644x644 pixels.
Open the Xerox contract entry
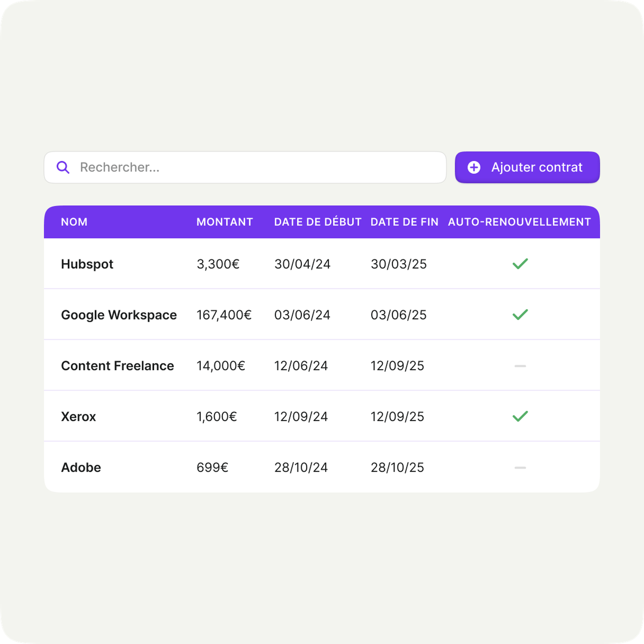tap(78, 417)
